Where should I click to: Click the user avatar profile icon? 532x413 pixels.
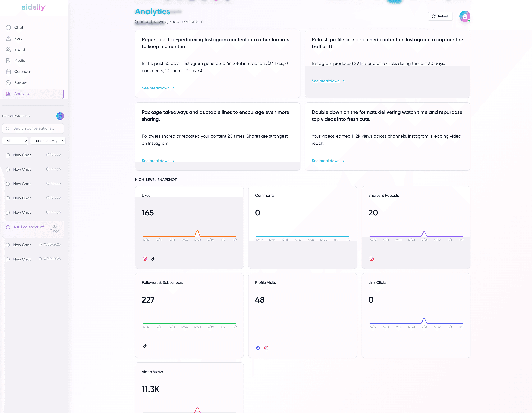click(x=465, y=16)
